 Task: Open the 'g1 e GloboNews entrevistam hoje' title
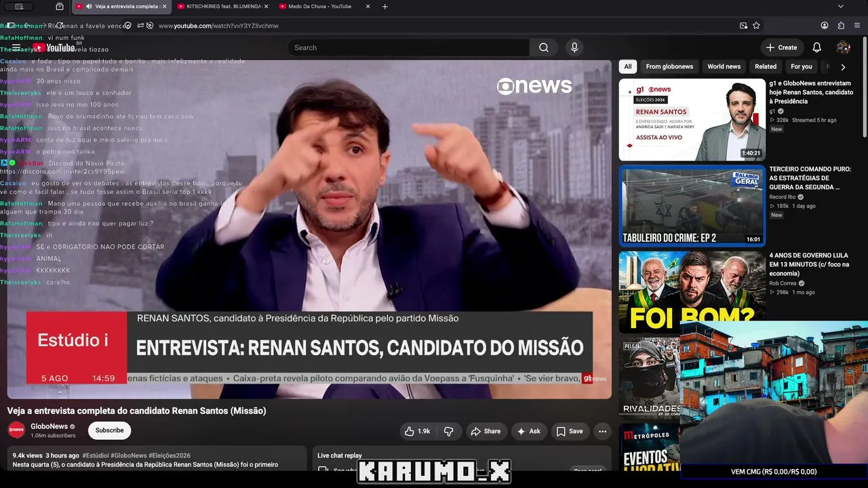pyautogui.click(x=811, y=92)
